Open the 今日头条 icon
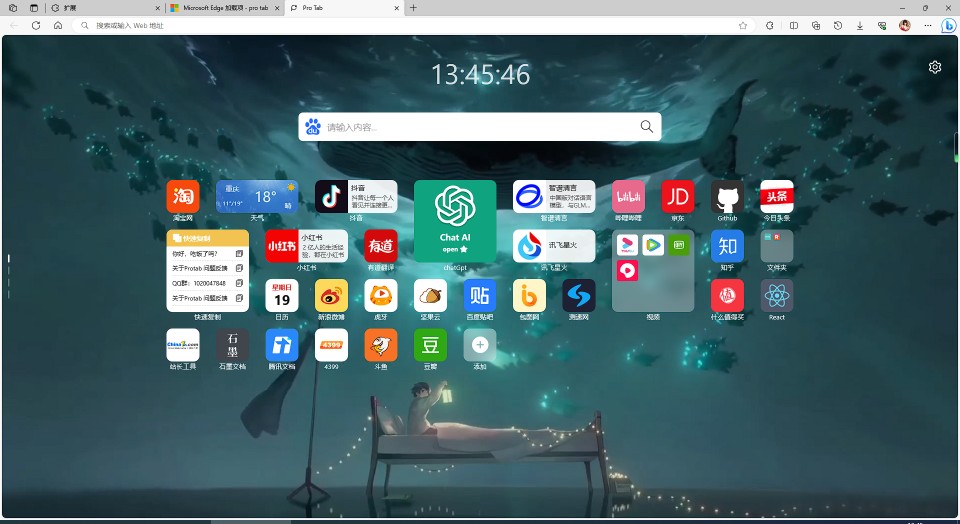This screenshot has width=960, height=524. (777, 196)
